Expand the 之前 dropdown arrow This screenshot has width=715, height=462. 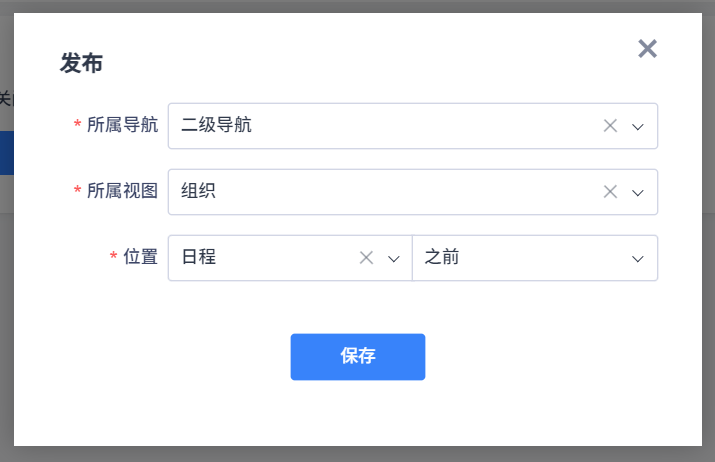[638, 258]
